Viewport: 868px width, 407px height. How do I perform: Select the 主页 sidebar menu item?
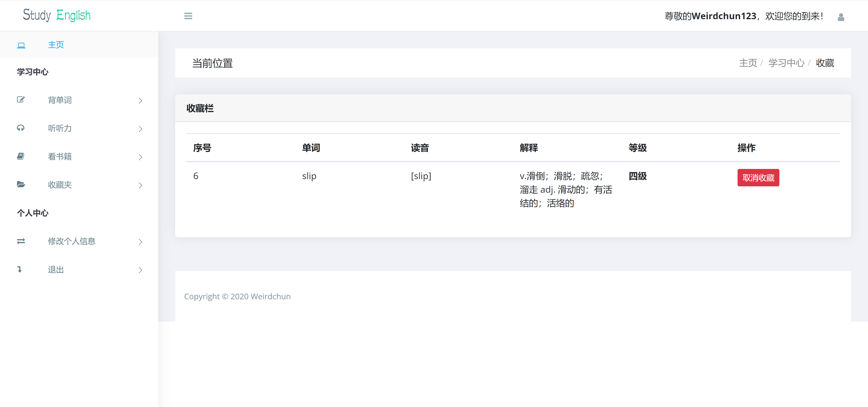56,45
